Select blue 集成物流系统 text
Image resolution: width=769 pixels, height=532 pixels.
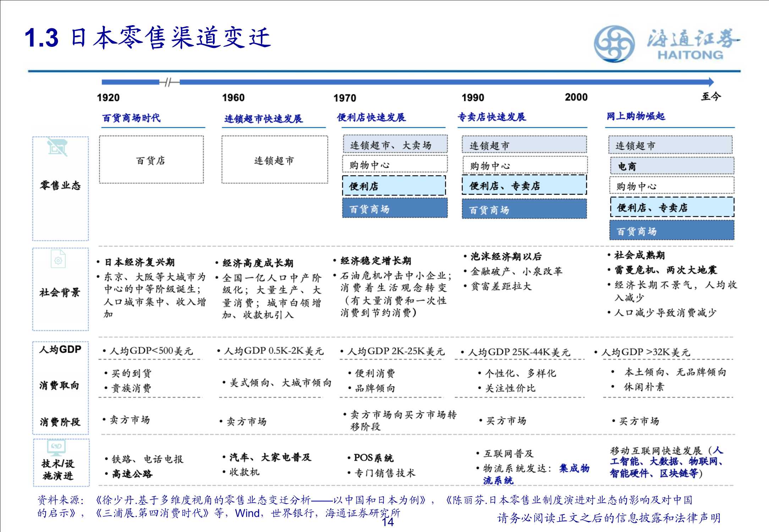click(x=536, y=474)
